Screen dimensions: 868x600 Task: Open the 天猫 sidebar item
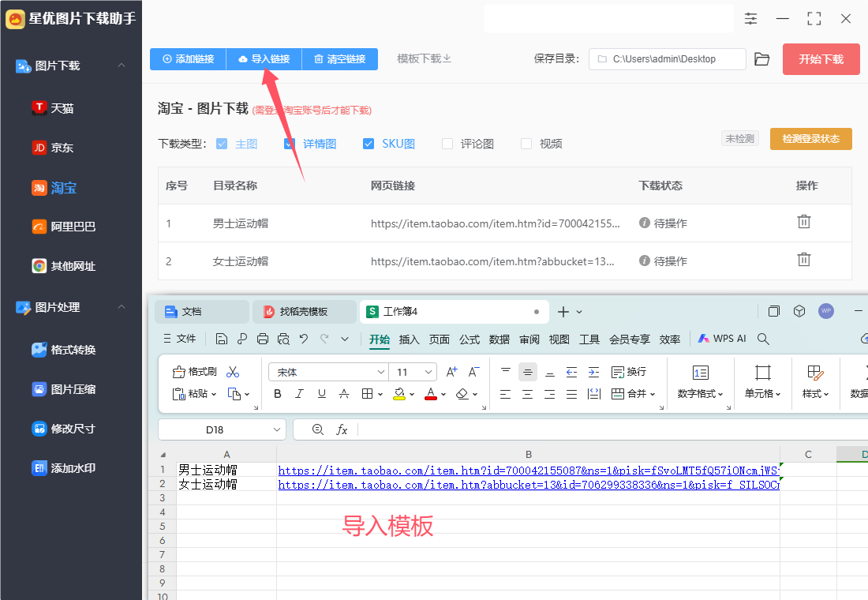(x=53, y=108)
